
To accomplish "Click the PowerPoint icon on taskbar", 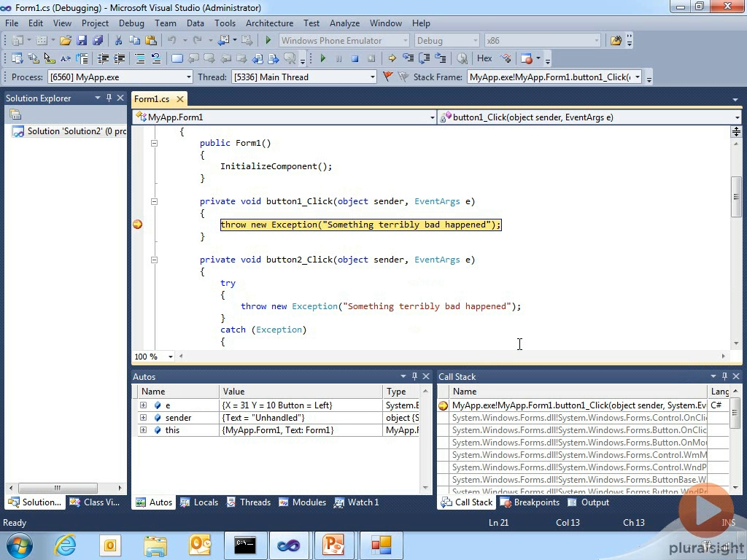I will pyautogui.click(x=333, y=544).
